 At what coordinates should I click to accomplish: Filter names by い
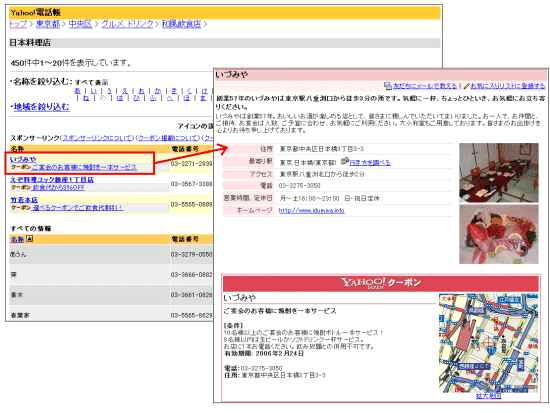pyautogui.click(x=94, y=91)
